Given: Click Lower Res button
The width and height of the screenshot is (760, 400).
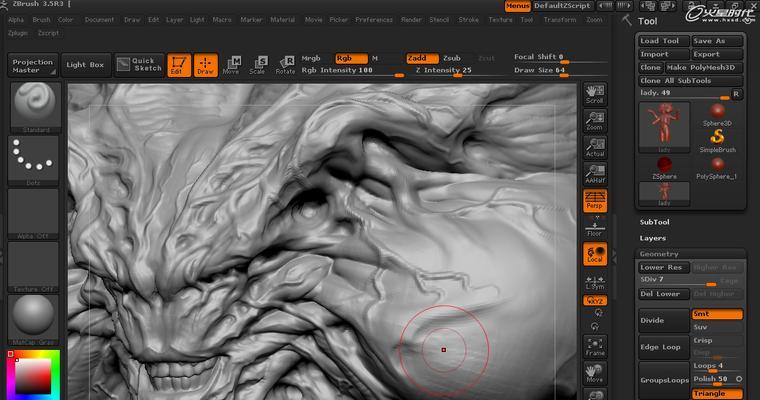Looking at the screenshot, I should [664, 267].
